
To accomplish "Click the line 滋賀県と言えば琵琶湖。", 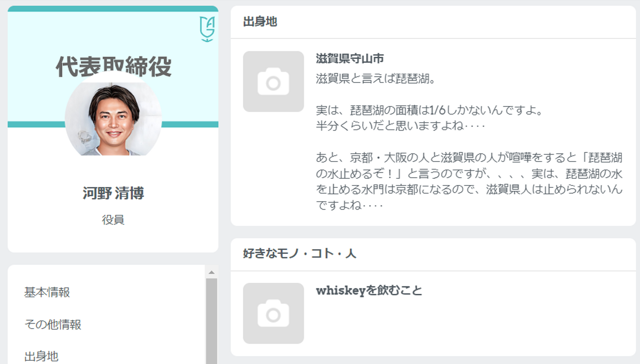I will click(375, 79).
